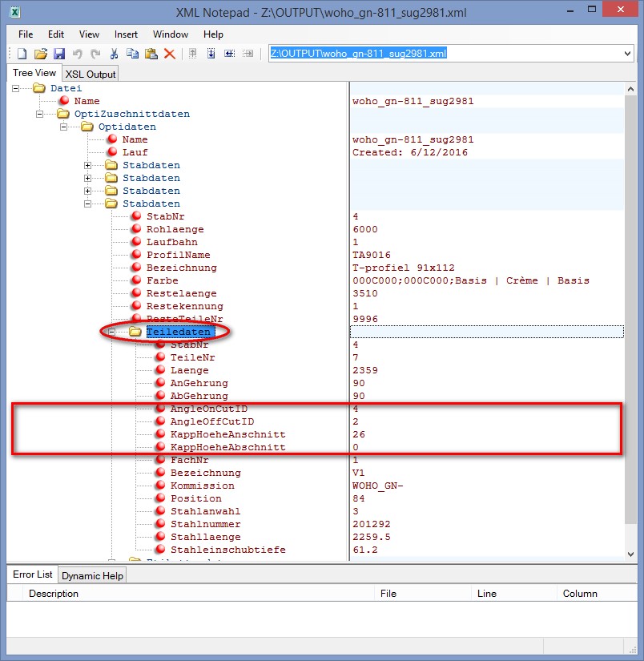Click the OptiZuschnittdaten folder icon
The height and width of the screenshot is (661, 644).
click(63, 114)
